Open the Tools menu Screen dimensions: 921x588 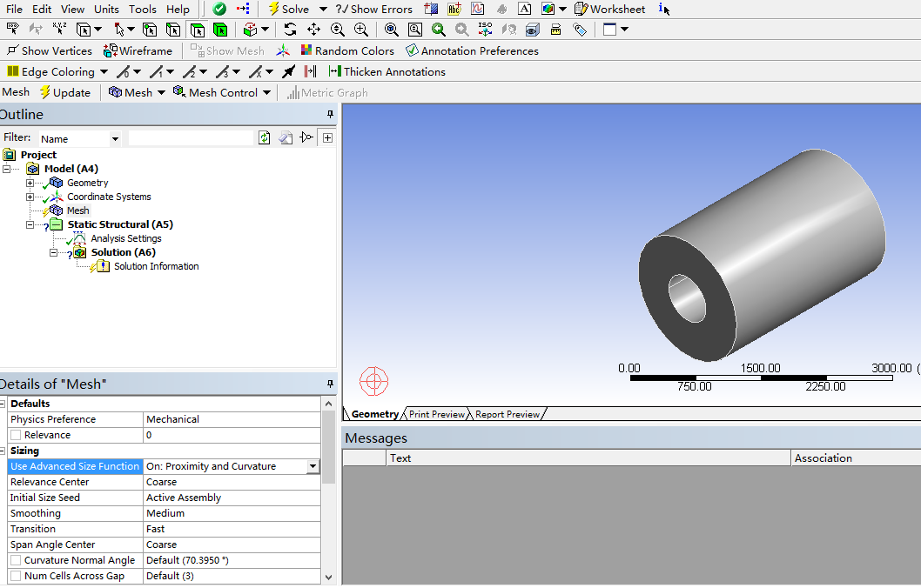point(142,9)
